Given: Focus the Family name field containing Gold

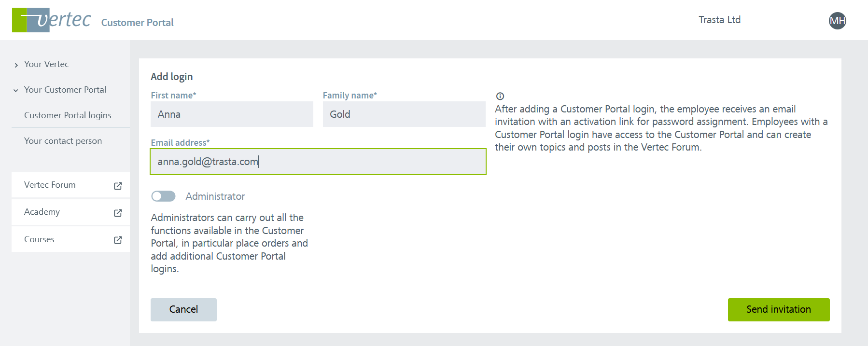Looking at the screenshot, I should pyautogui.click(x=404, y=114).
